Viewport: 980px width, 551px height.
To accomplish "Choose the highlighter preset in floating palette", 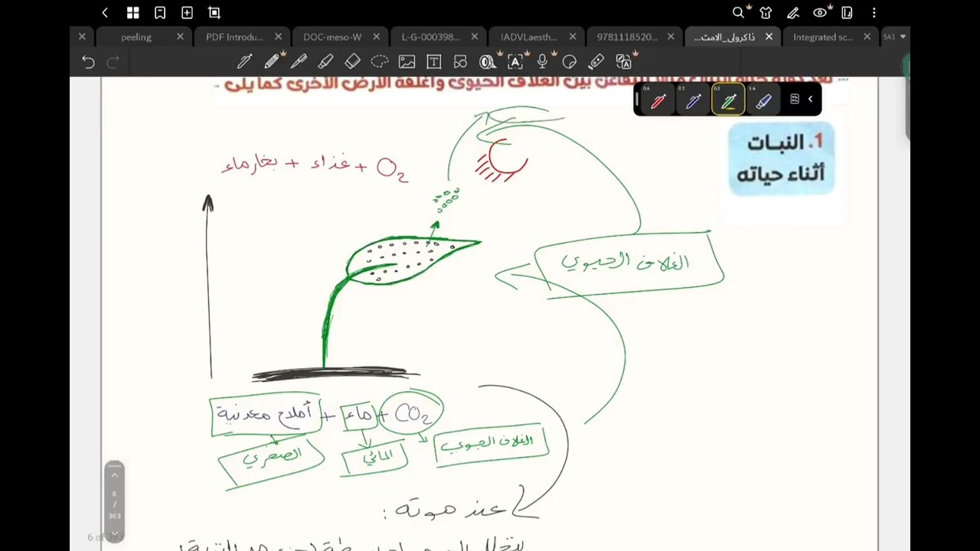I will [x=763, y=99].
